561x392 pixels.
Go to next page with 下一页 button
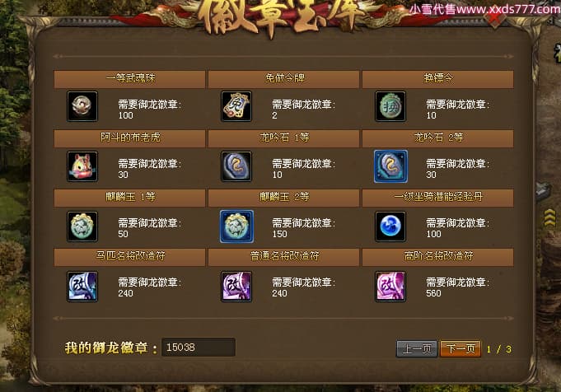(460, 348)
